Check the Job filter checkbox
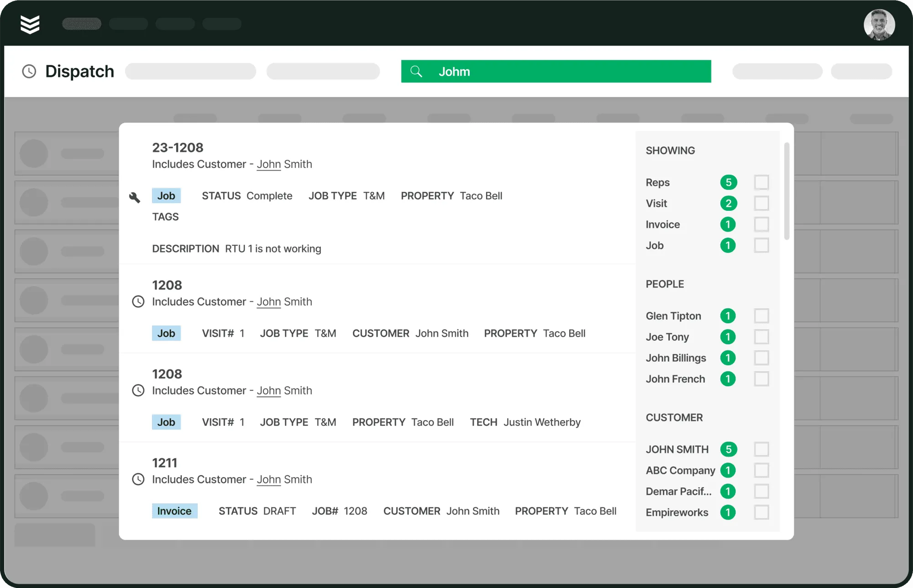Viewport: 913px width, 588px height. tap(761, 245)
